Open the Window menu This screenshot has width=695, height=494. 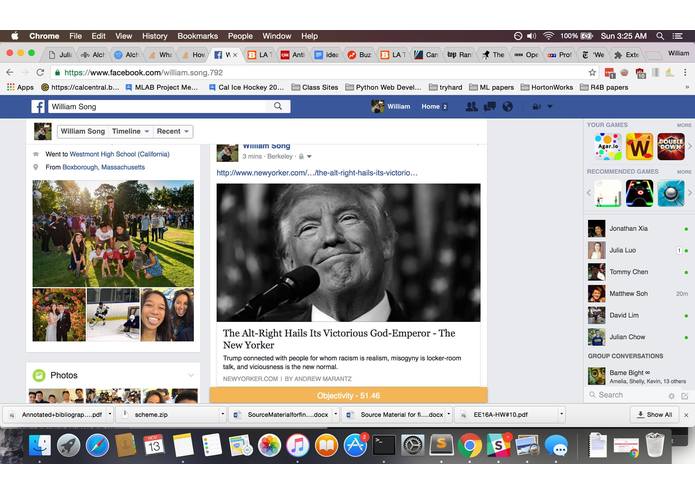(277, 36)
